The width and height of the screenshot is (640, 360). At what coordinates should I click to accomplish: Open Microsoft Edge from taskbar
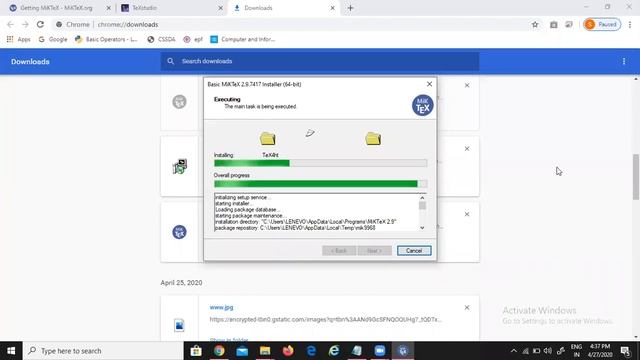point(311,351)
